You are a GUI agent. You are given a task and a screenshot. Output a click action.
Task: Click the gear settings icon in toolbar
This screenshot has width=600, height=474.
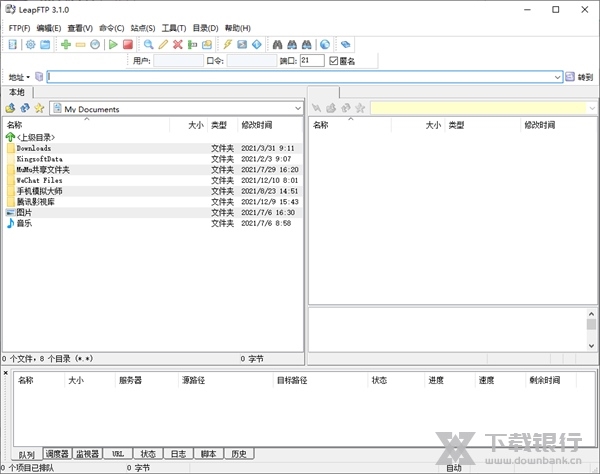[x=31, y=45]
